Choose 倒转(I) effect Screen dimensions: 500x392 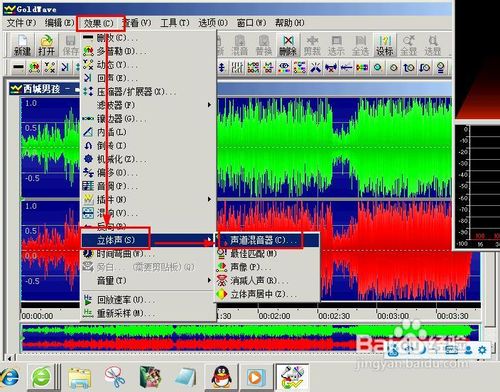point(148,145)
